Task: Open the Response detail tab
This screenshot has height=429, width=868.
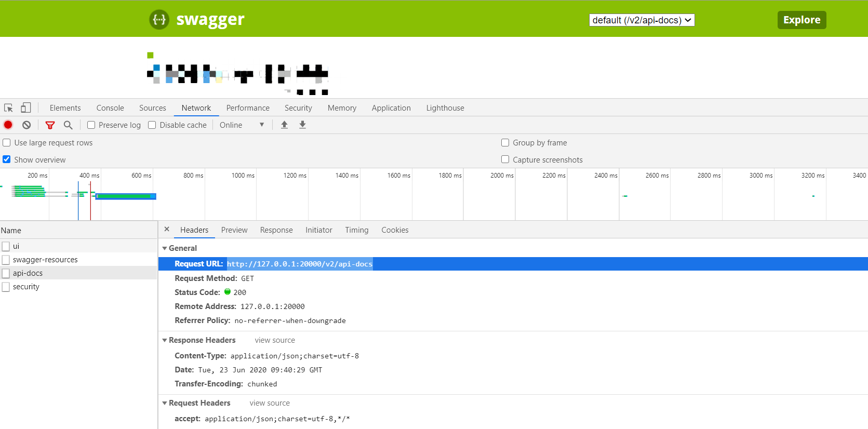Action: click(x=276, y=230)
